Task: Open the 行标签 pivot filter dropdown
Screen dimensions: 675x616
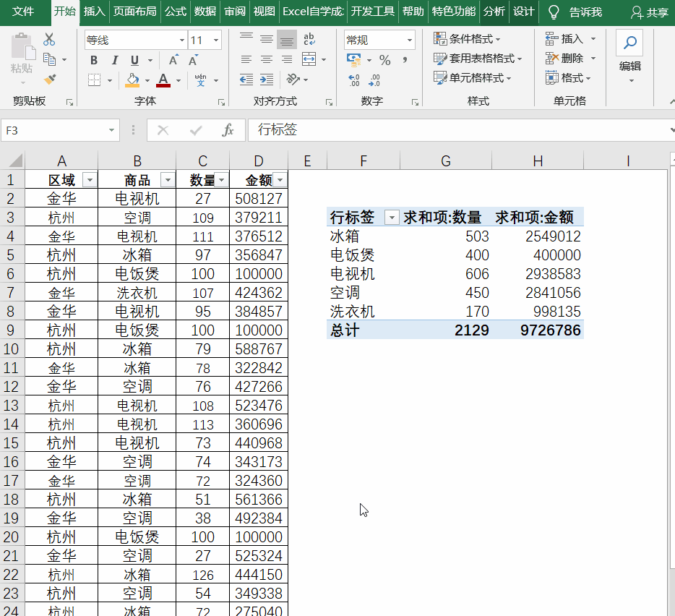Action: 392,217
